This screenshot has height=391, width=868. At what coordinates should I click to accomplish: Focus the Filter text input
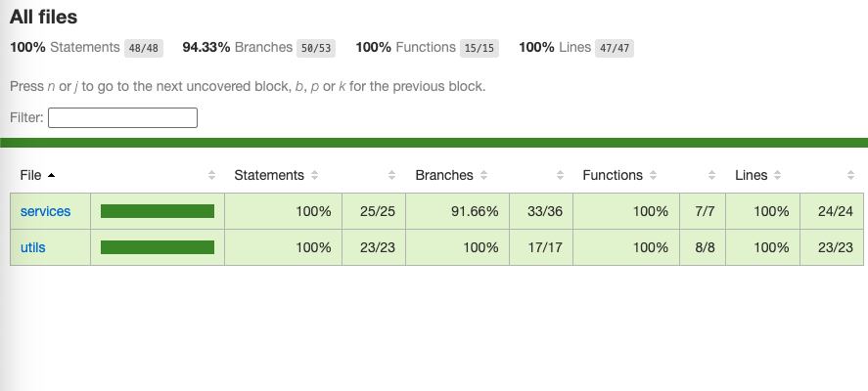(x=123, y=118)
